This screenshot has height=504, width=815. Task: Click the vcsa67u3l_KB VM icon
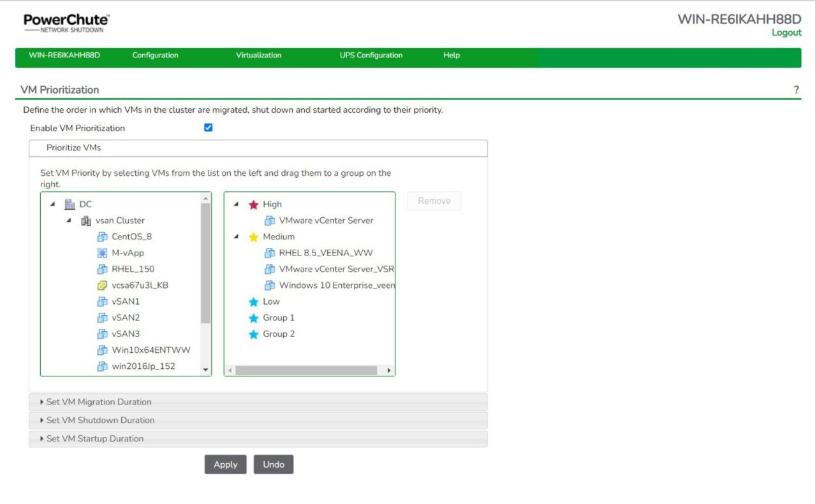(102, 285)
